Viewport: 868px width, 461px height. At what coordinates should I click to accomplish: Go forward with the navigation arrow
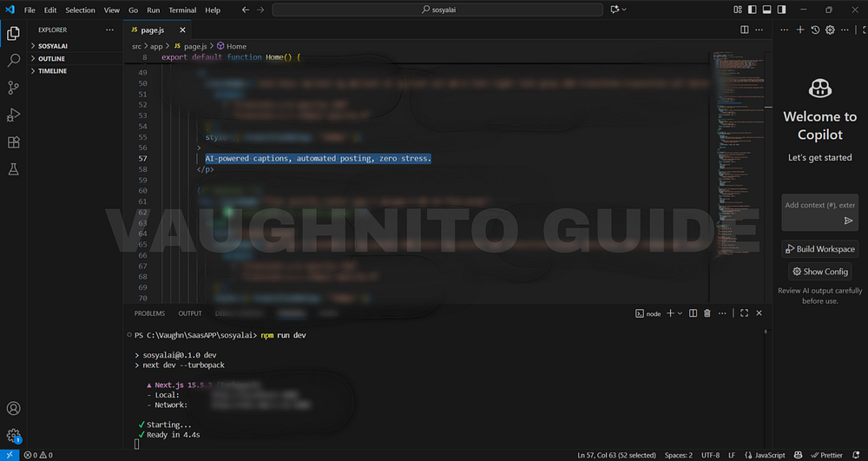pos(260,10)
